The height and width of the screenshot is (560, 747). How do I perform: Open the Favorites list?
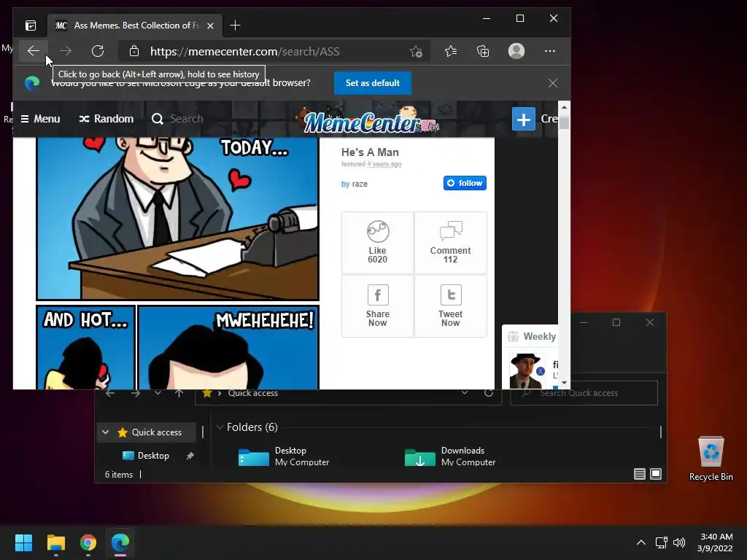click(451, 51)
